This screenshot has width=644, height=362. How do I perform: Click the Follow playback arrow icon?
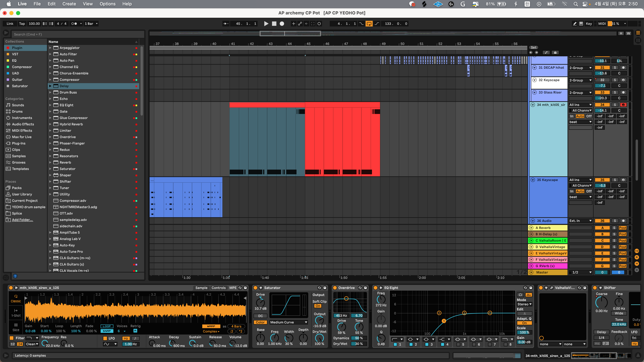click(x=226, y=24)
